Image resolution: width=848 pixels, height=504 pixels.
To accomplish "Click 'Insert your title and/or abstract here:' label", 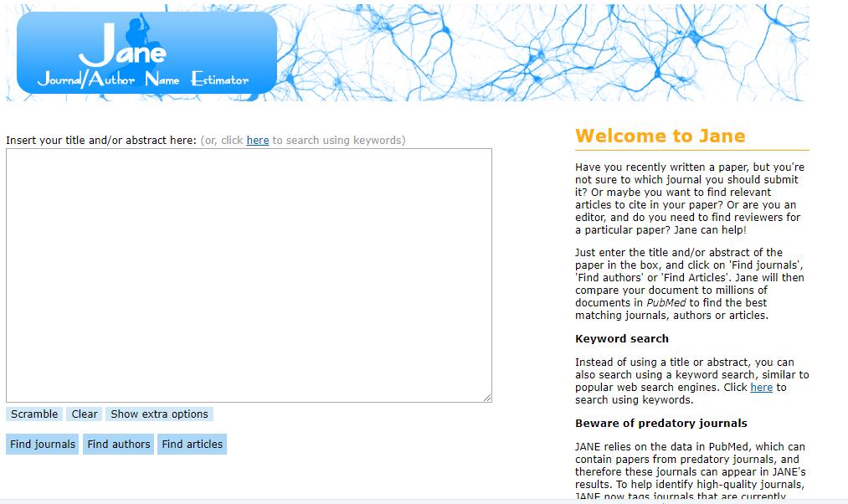I will coord(101,140).
